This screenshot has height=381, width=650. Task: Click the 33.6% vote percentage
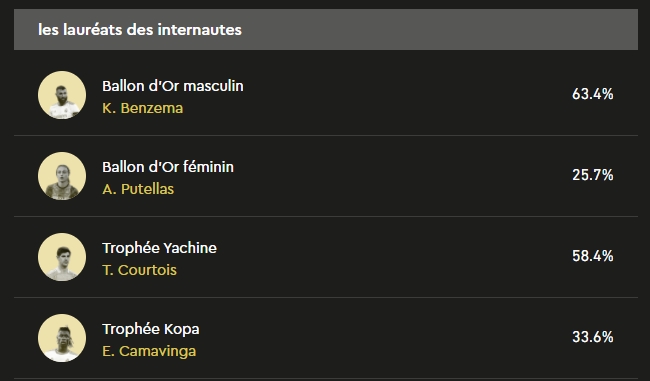(x=592, y=337)
